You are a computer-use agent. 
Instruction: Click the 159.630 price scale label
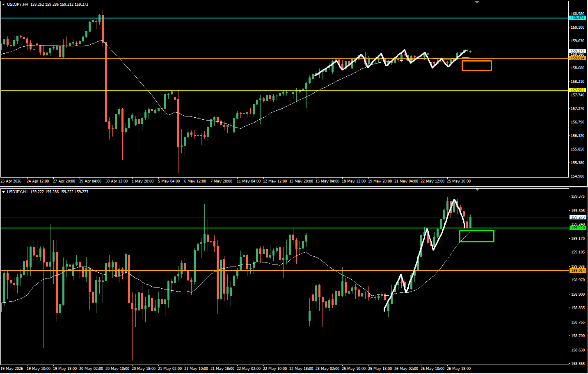point(577,41)
